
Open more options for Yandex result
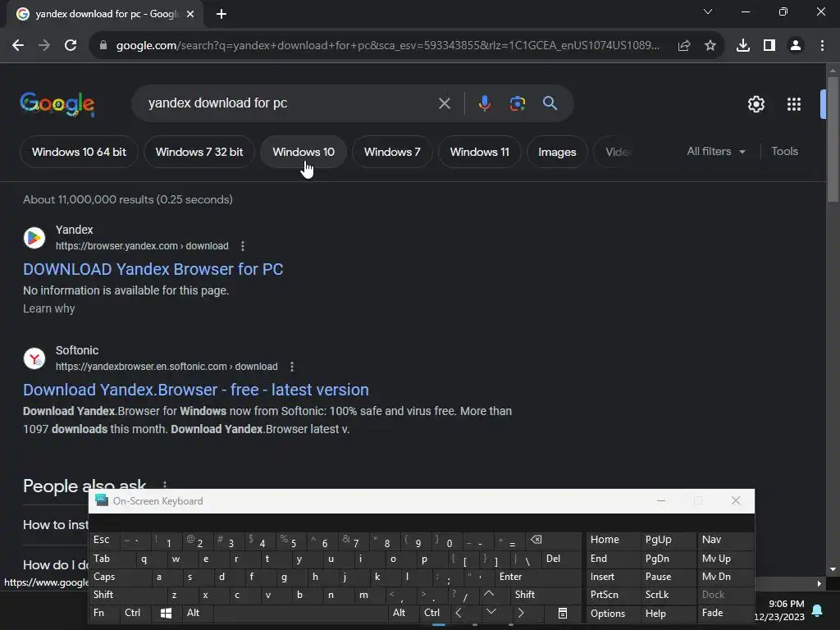243,246
